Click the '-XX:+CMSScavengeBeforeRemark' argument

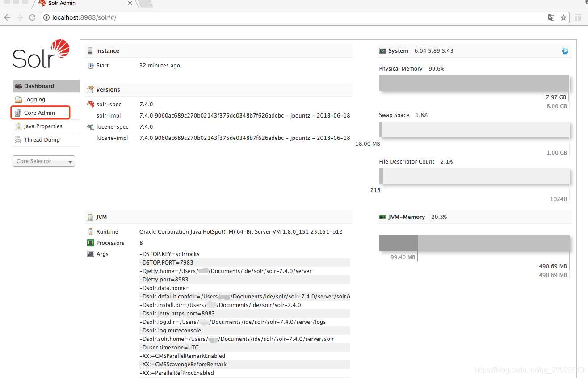(183, 364)
